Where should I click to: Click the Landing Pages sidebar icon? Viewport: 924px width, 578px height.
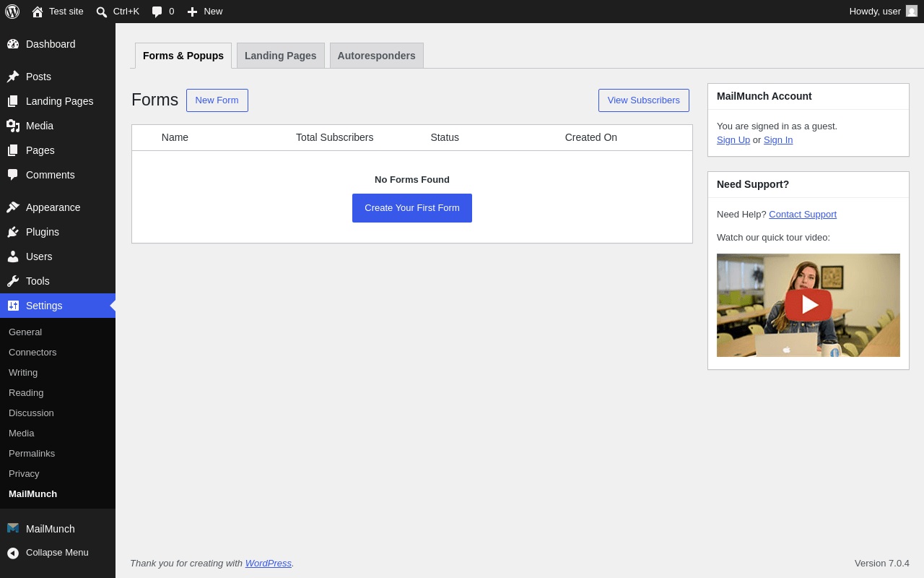13,101
